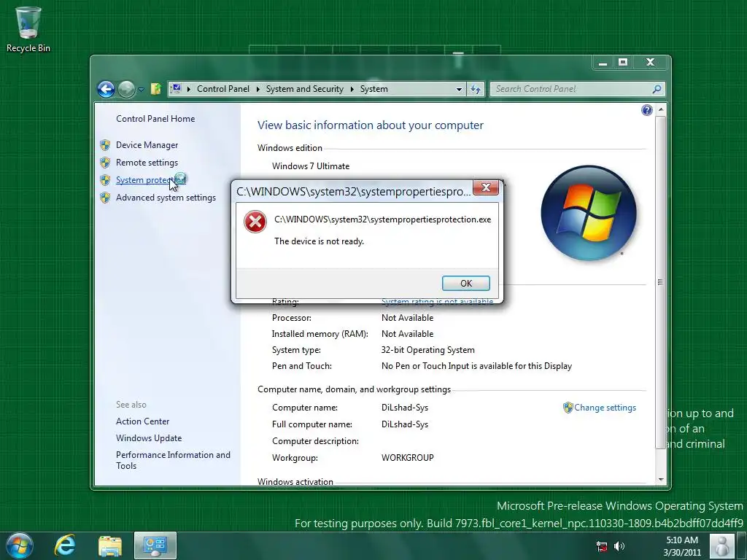Go back with the blue Back arrow
The height and width of the screenshot is (560, 747).
(106, 89)
